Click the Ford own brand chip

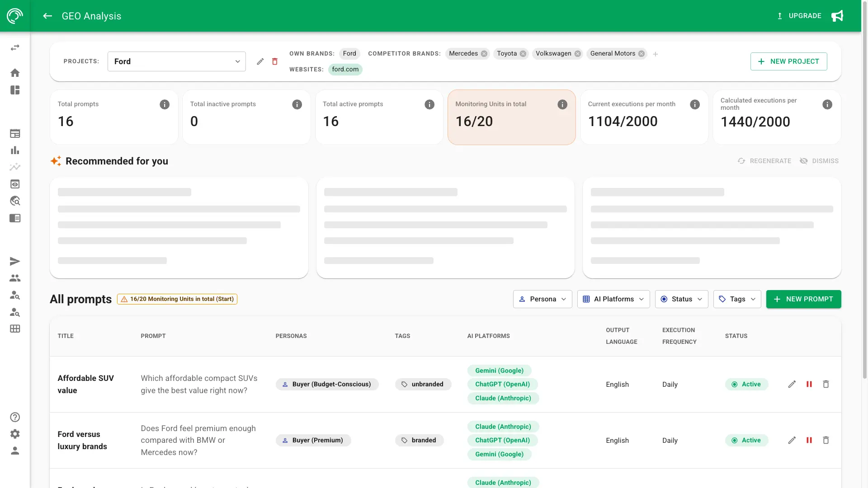[x=349, y=53]
